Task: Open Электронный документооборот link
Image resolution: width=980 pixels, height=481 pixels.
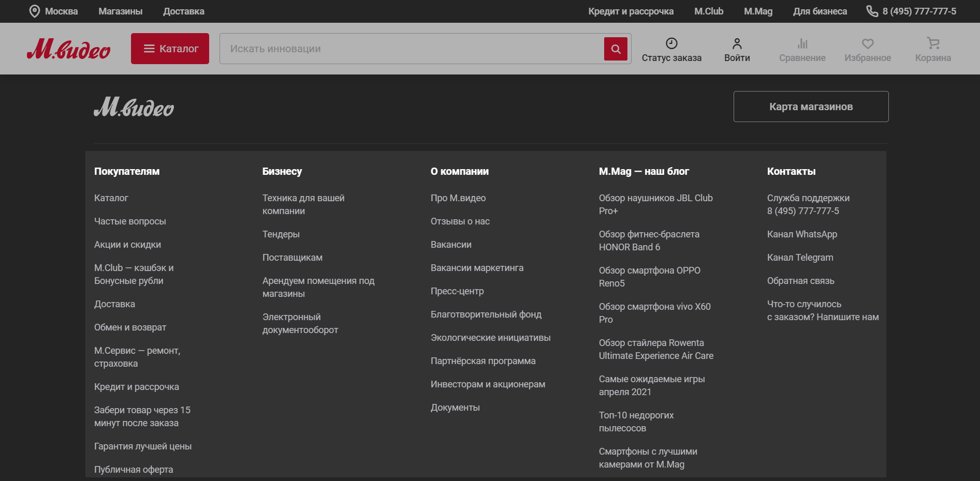Action: tap(300, 323)
